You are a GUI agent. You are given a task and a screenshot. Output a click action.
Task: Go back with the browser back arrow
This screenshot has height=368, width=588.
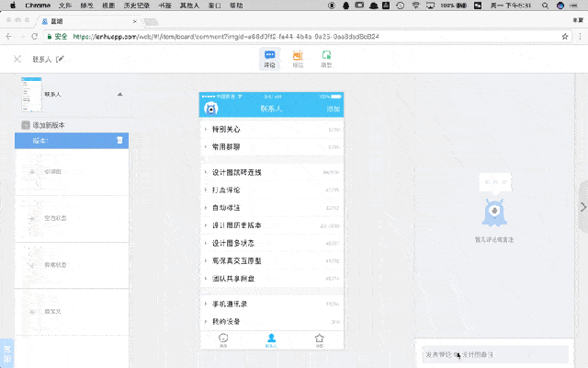(x=9, y=37)
